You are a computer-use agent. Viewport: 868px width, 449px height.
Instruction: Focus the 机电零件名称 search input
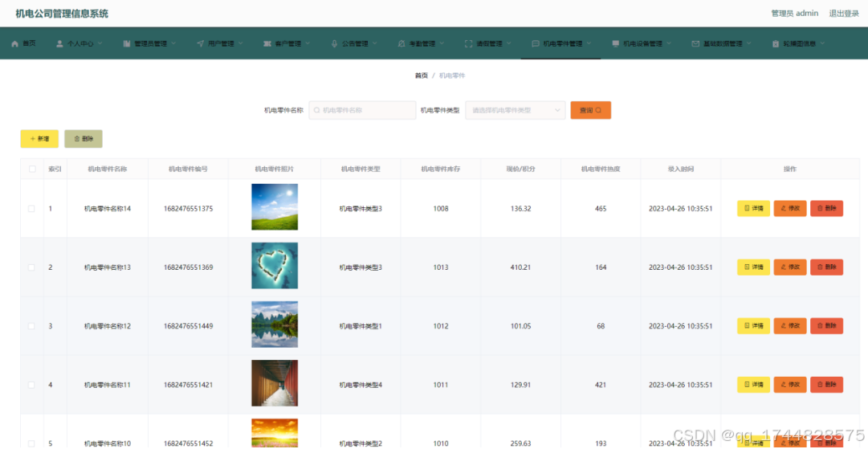[363, 110]
